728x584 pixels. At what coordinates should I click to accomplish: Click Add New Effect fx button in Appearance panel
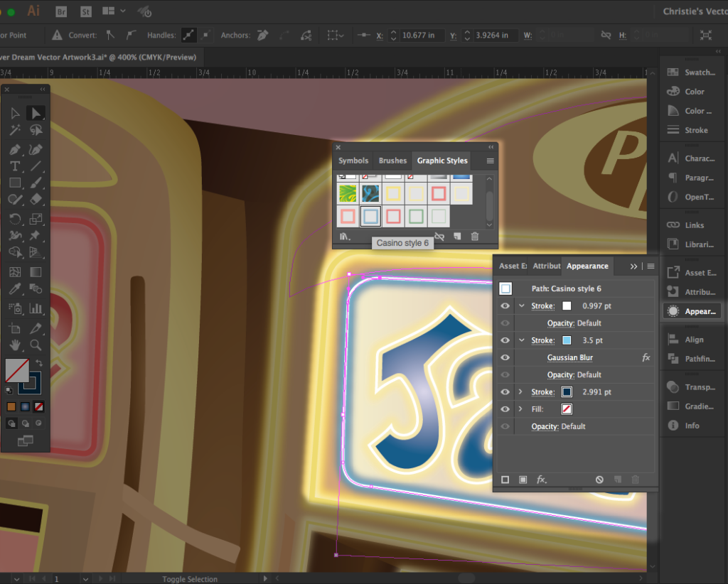coord(541,480)
